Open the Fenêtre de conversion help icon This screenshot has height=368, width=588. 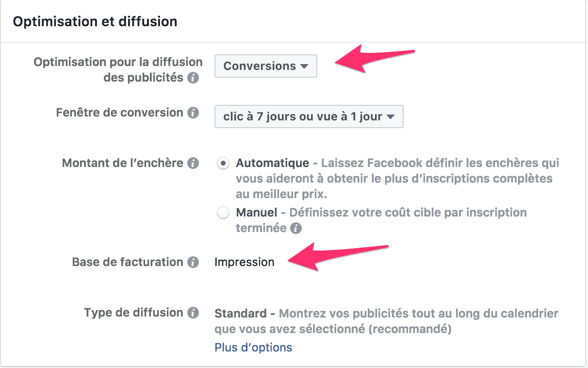tap(194, 112)
